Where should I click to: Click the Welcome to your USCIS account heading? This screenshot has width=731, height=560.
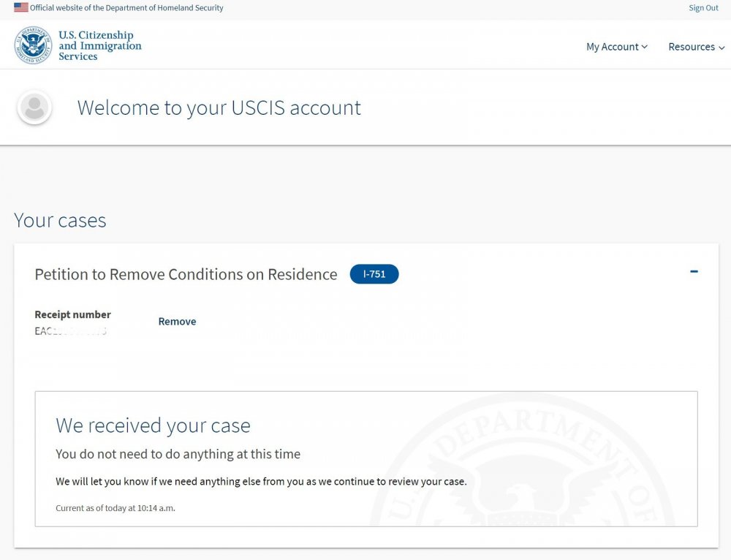point(219,107)
